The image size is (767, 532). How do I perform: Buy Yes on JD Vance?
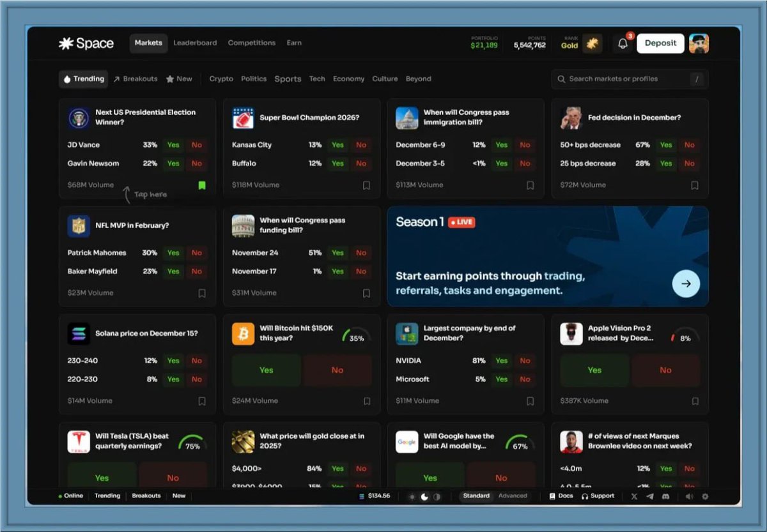(173, 145)
